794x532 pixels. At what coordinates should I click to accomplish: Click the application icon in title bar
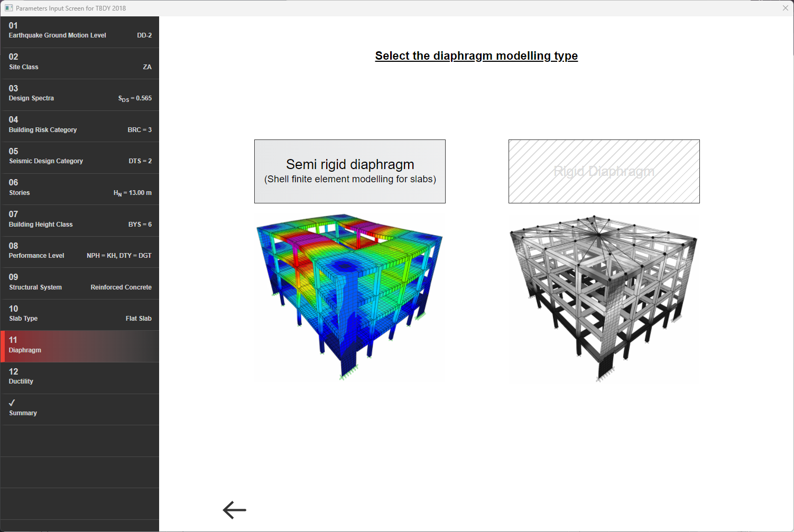click(8, 8)
